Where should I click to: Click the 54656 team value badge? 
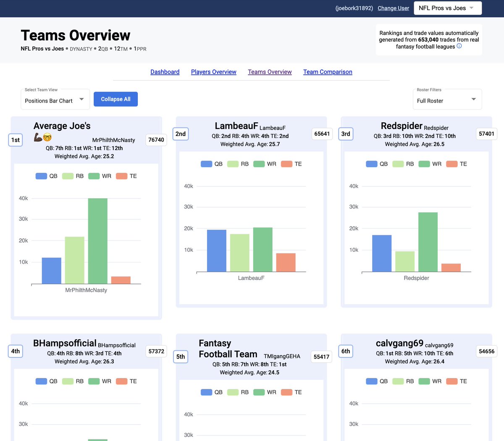[x=486, y=351]
